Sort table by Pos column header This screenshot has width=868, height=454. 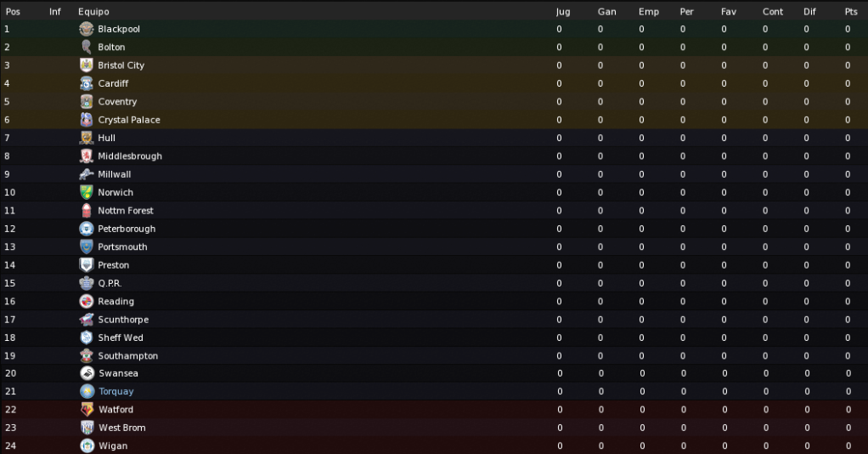(x=13, y=12)
